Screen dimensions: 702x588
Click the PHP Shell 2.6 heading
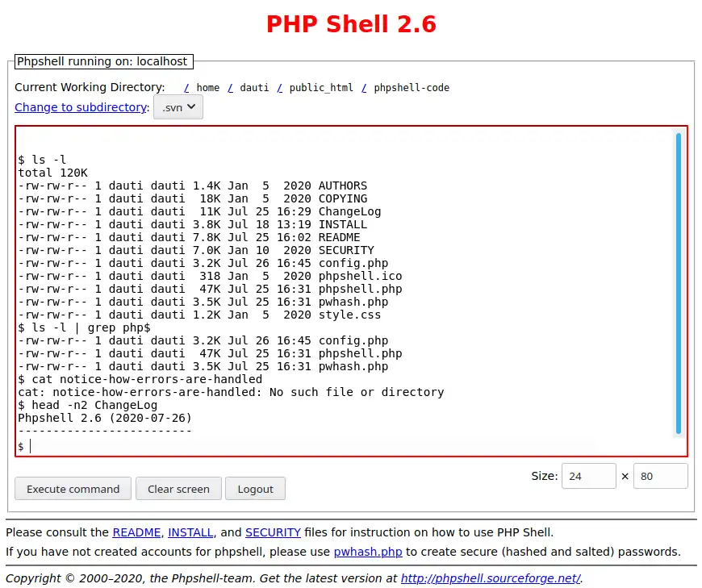pos(351,24)
